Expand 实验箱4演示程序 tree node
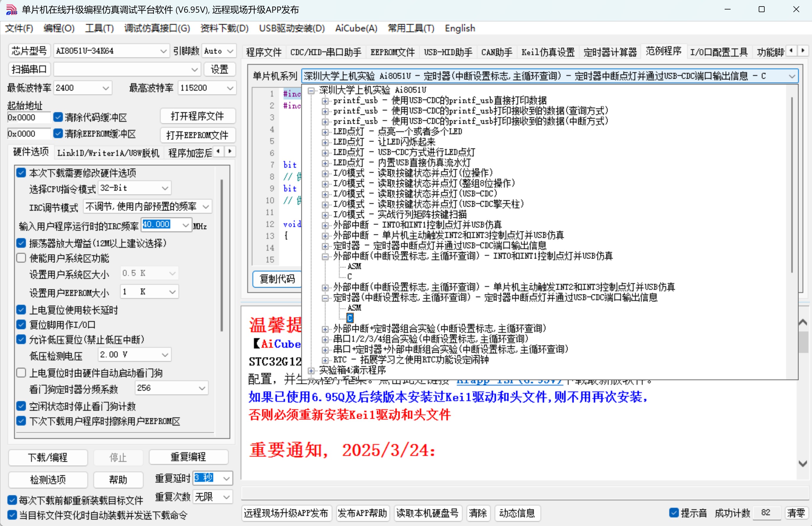This screenshot has width=812, height=526. (x=311, y=371)
